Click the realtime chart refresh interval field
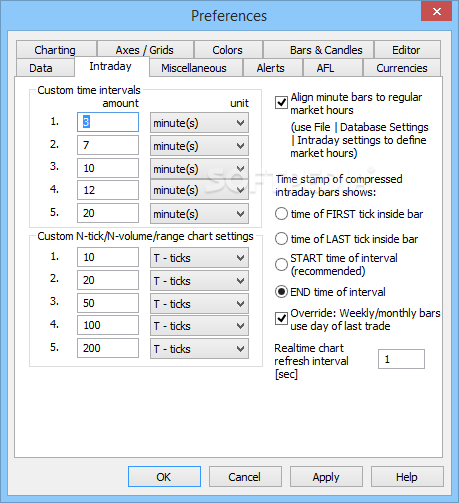The width and height of the screenshot is (459, 503). [401, 359]
